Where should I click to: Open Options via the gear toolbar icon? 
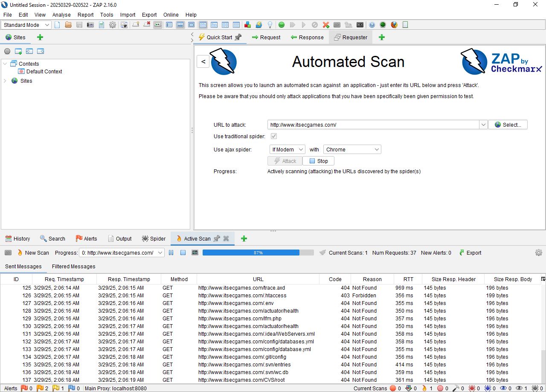113,25
